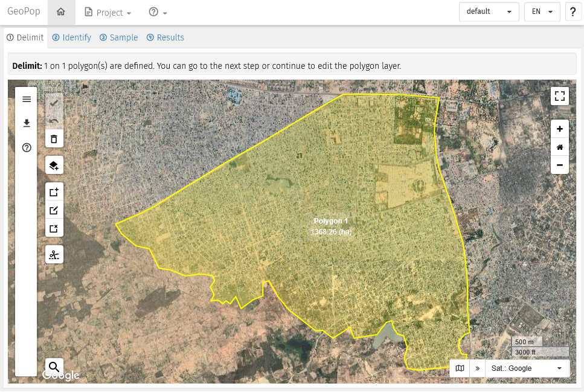
Task: Open the Sat.: Google basemap dropdown
Action: click(x=527, y=368)
